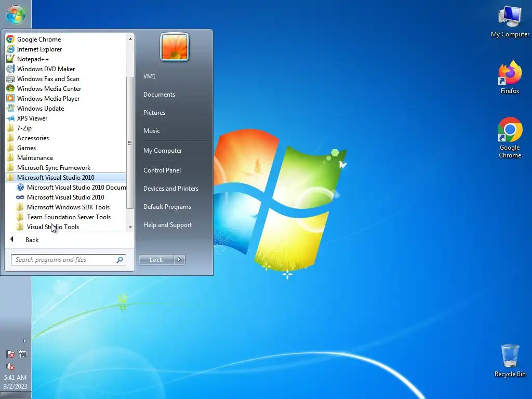Image resolution: width=532 pixels, height=399 pixels.
Task: Open the Google Chrome desktop shortcut
Action: (510, 138)
